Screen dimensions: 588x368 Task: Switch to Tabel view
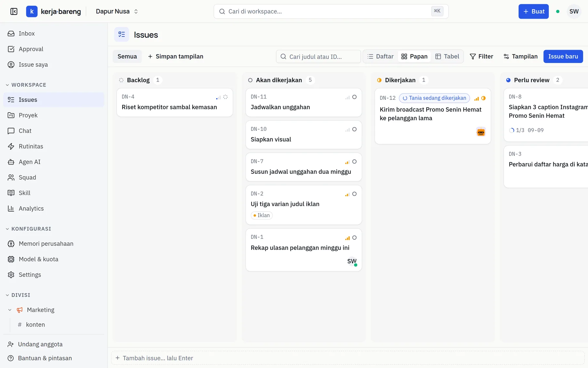point(447,57)
